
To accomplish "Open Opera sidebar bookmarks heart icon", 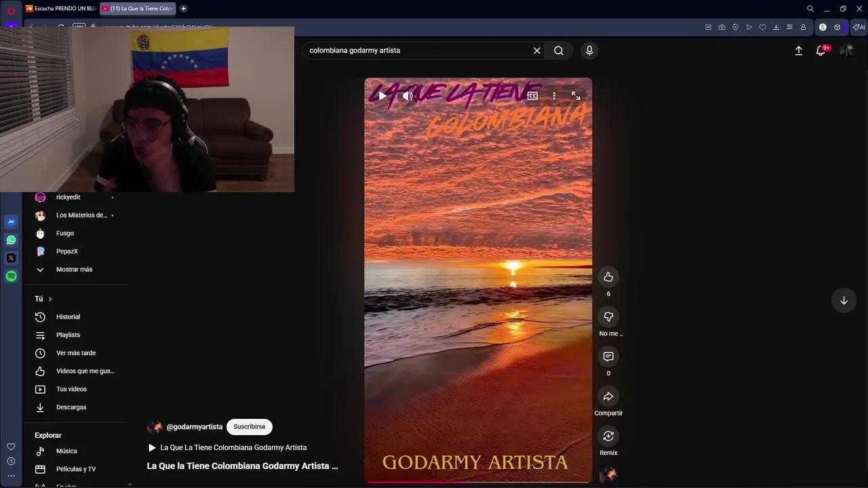I will click(11, 447).
